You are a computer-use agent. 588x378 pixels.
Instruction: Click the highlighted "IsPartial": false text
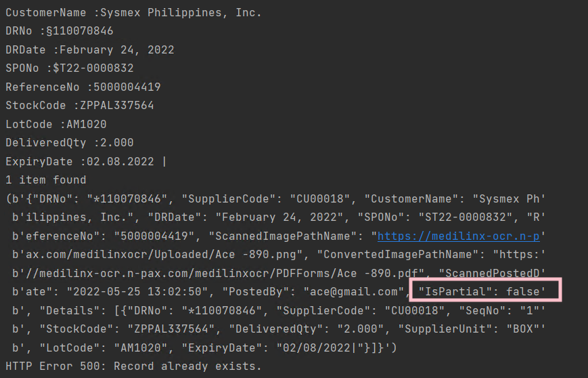pos(486,292)
